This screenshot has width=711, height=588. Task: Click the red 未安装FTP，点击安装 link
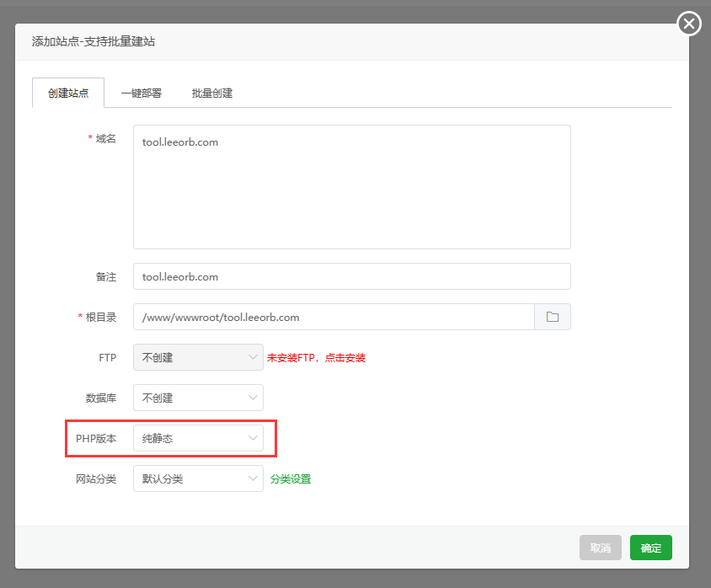[x=316, y=358]
